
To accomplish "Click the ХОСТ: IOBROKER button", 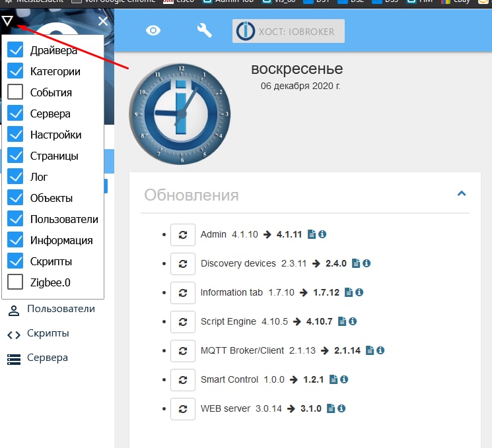I will point(289,31).
